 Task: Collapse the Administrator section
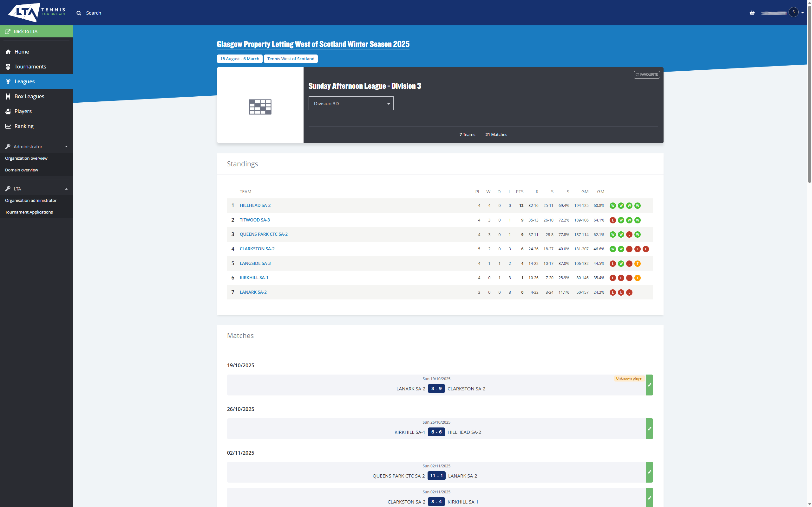(66, 146)
